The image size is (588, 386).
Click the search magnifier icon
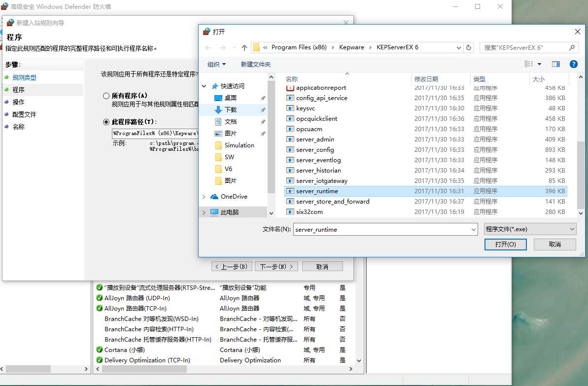[572, 48]
